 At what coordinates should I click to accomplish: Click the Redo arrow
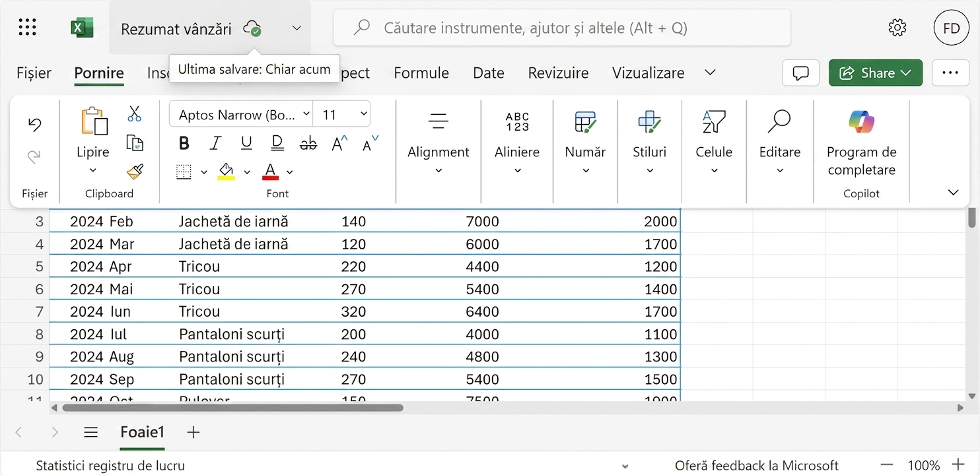[x=34, y=156]
